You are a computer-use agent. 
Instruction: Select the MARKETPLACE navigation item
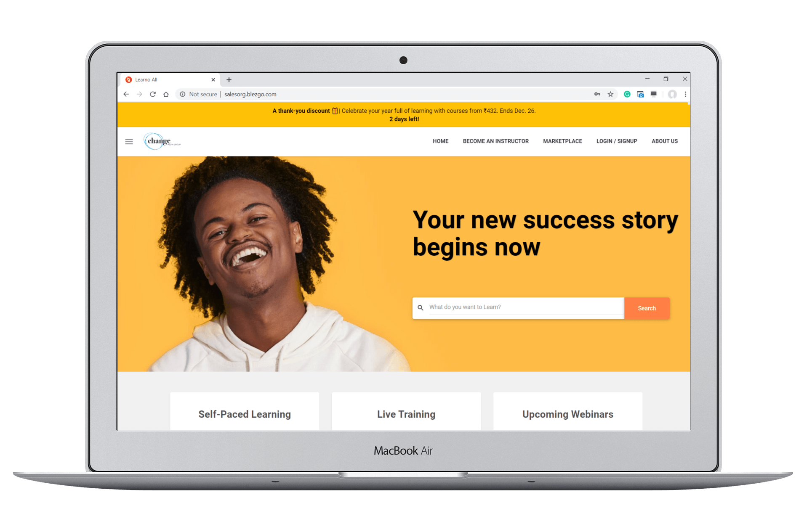point(562,141)
